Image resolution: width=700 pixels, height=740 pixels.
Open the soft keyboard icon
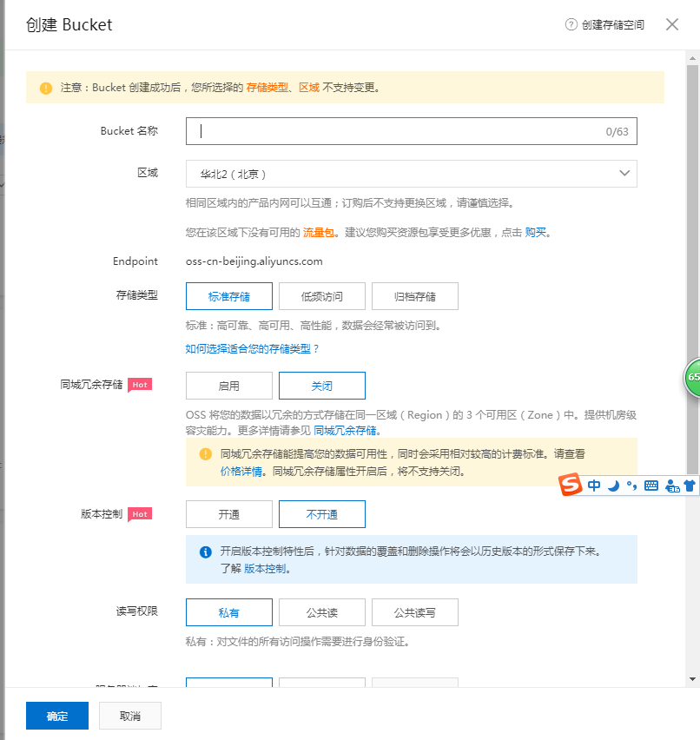tap(650, 486)
